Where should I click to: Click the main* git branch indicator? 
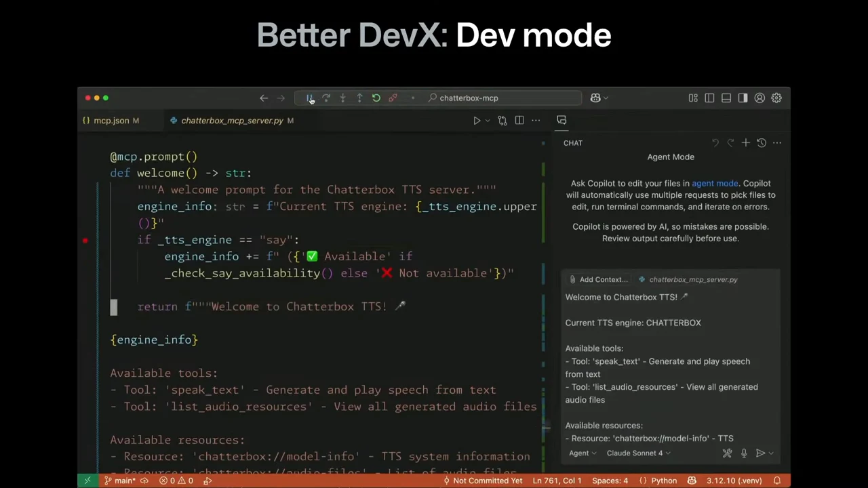(x=120, y=481)
